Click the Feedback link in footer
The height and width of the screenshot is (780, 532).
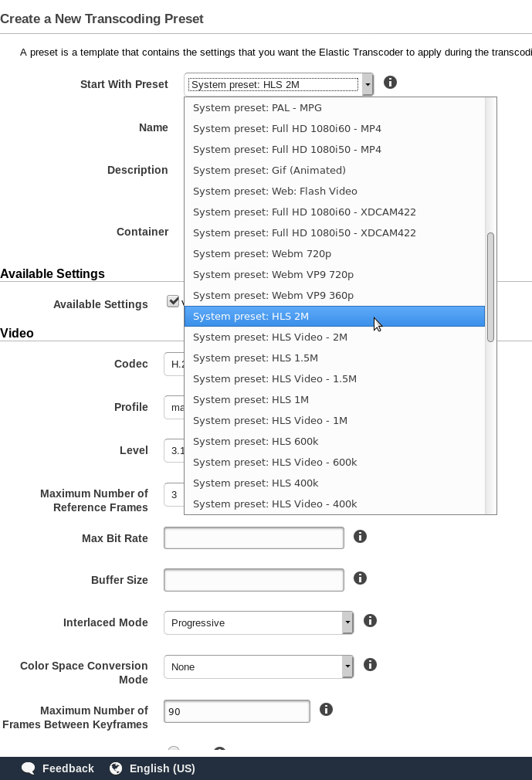[x=68, y=768]
